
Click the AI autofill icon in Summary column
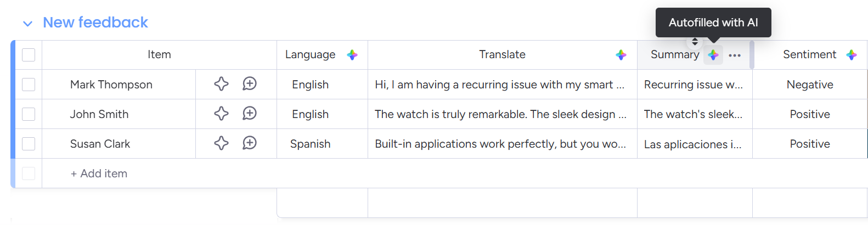[x=713, y=55]
